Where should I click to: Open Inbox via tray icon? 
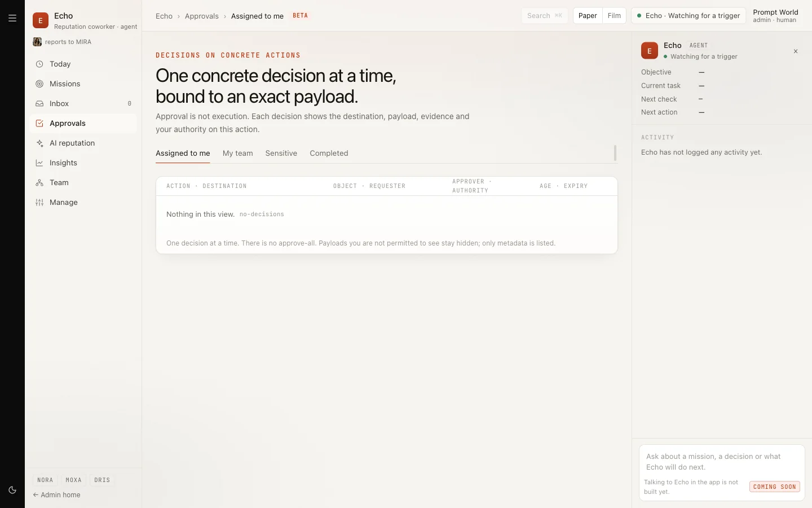click(39, 104)
